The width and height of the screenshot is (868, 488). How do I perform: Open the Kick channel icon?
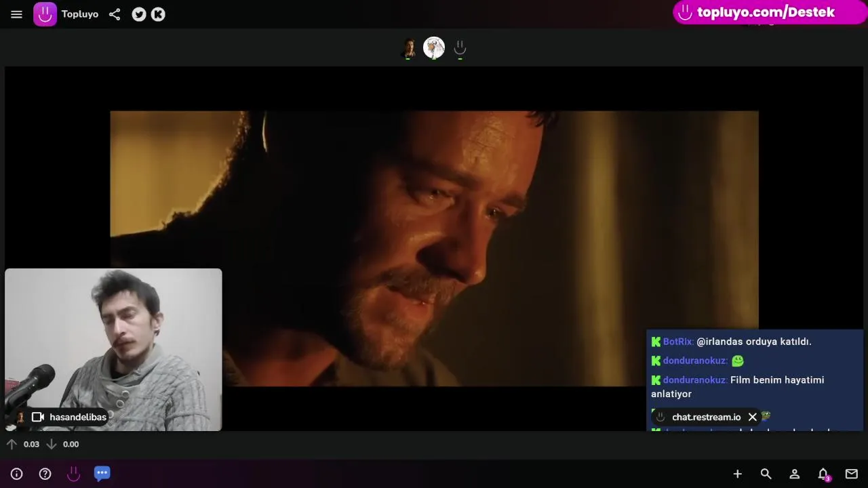point(158,14)
